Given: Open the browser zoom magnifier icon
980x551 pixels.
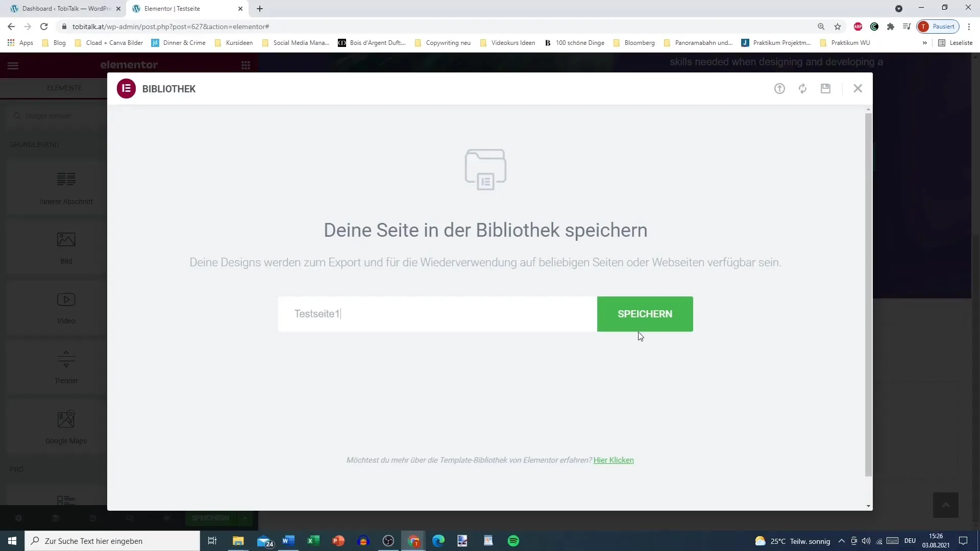Looking at the screenshot, I should coord(821,27).
